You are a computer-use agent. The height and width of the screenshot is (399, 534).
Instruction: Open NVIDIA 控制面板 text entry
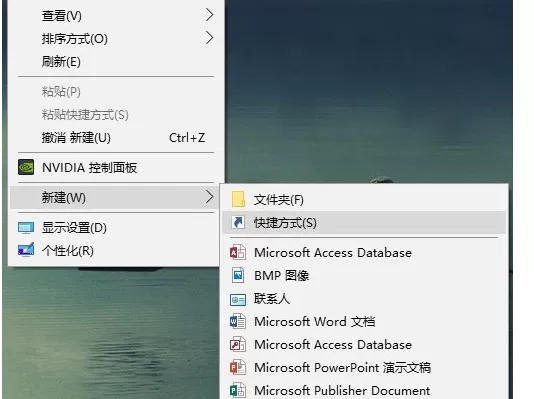pos(90,167)
